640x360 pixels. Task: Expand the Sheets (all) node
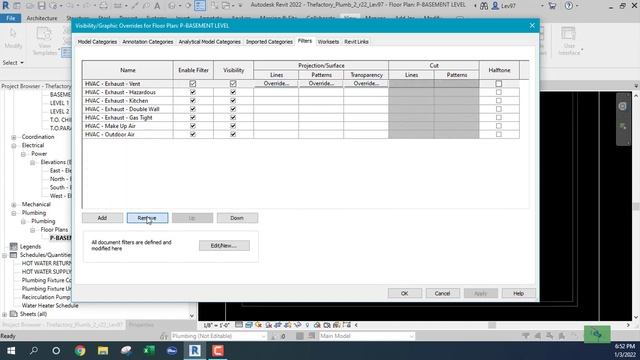coord(4,314)
